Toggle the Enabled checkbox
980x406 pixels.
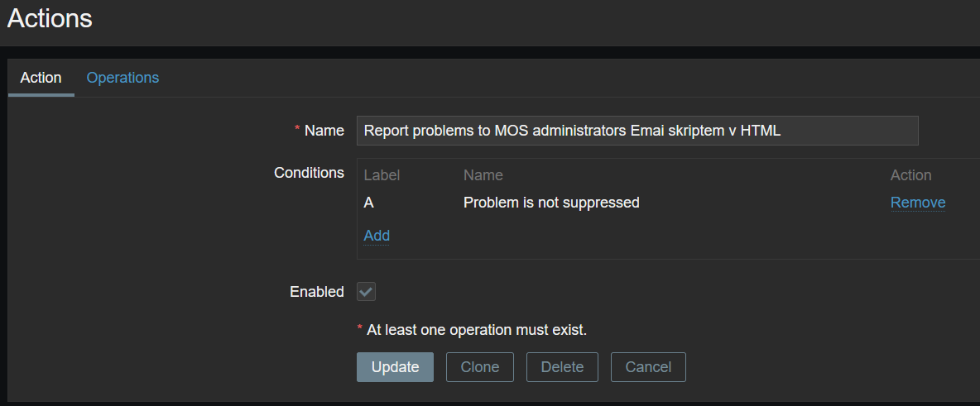pos(366,292)
